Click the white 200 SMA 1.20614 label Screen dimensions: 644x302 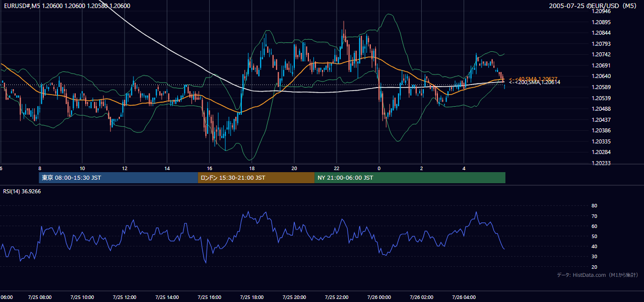[x=534, y=82]
